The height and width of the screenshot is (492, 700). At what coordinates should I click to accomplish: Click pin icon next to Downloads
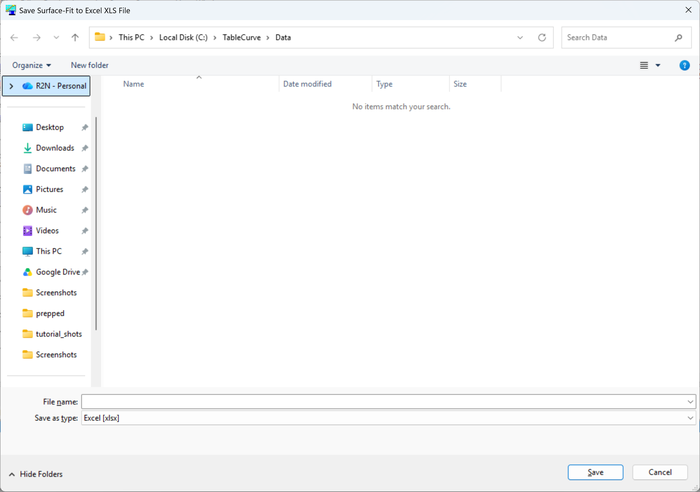[84, 148]
